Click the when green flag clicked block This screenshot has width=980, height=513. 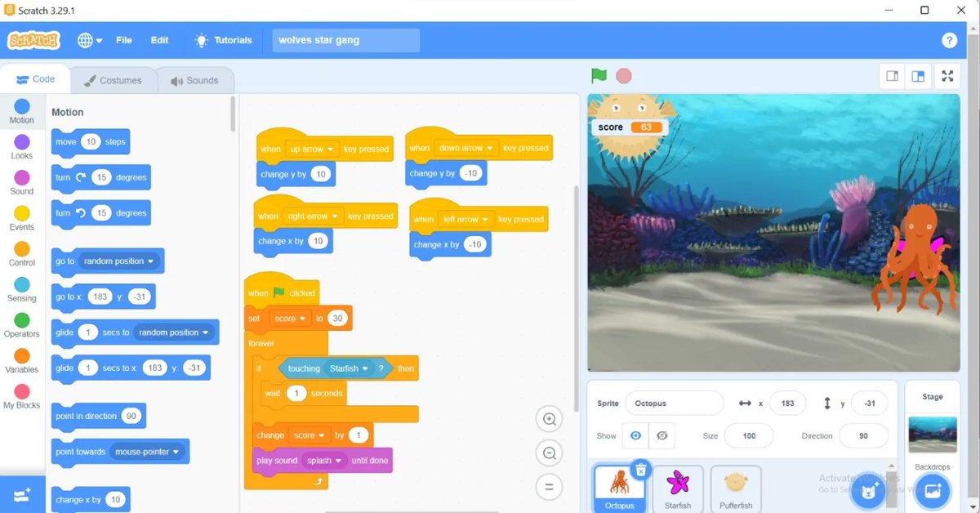pyautogui.click(x=282, y=292)
